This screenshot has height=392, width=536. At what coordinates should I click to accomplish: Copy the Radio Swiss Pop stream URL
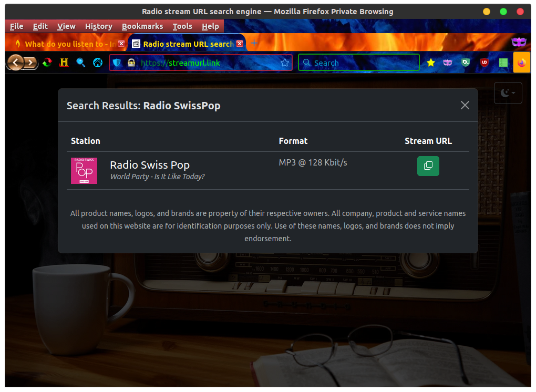[x=428, y=166]
